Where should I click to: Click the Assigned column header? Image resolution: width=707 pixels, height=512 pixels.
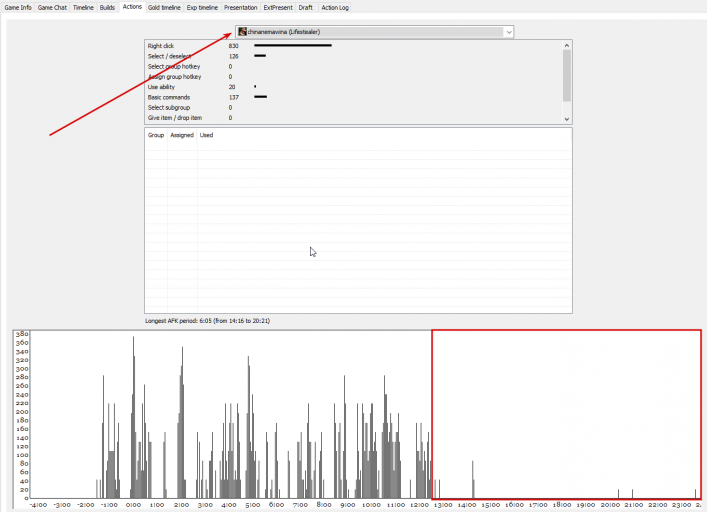pos(182,135)
